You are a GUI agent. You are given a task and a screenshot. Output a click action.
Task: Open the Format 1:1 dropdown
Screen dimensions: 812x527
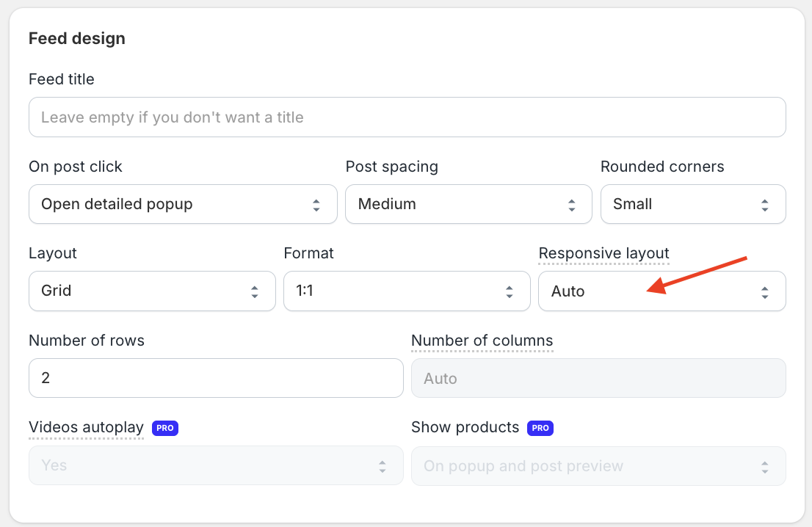[407, 291]
